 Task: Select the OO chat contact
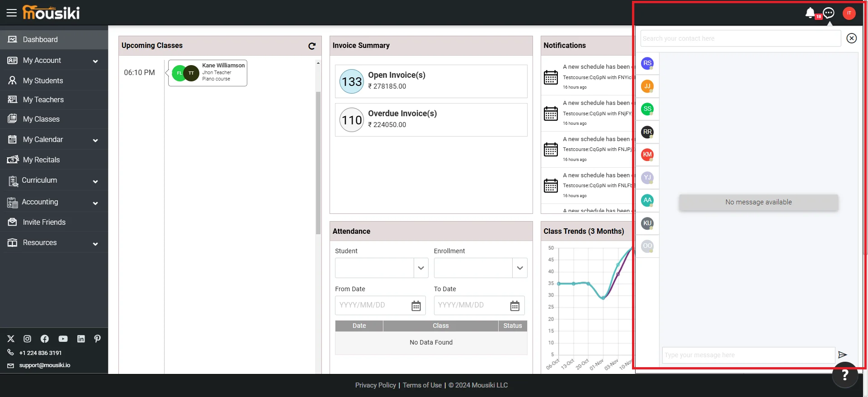pyautogui.click(x=647, y=246)
